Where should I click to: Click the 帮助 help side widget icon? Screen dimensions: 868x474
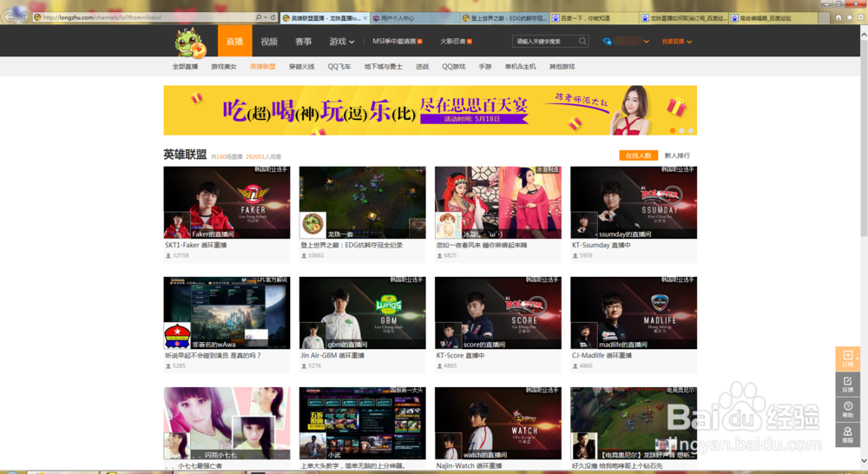[x=847, y=409]
